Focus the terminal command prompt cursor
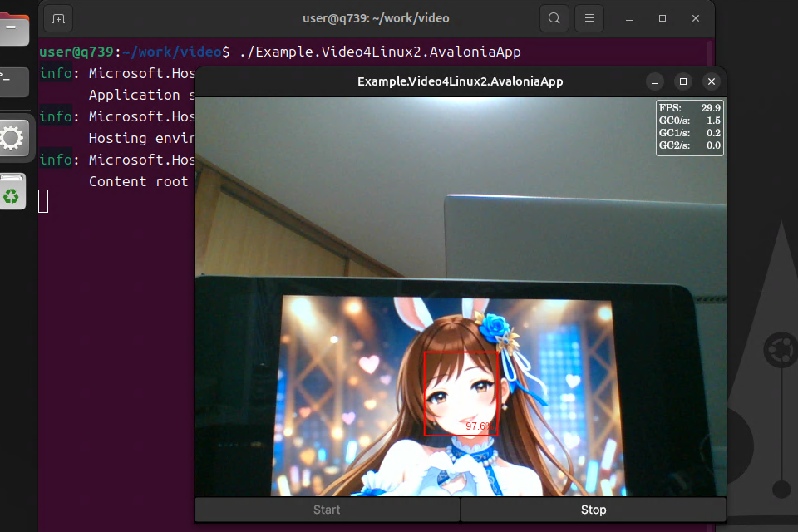 click(x=44, y=200)
